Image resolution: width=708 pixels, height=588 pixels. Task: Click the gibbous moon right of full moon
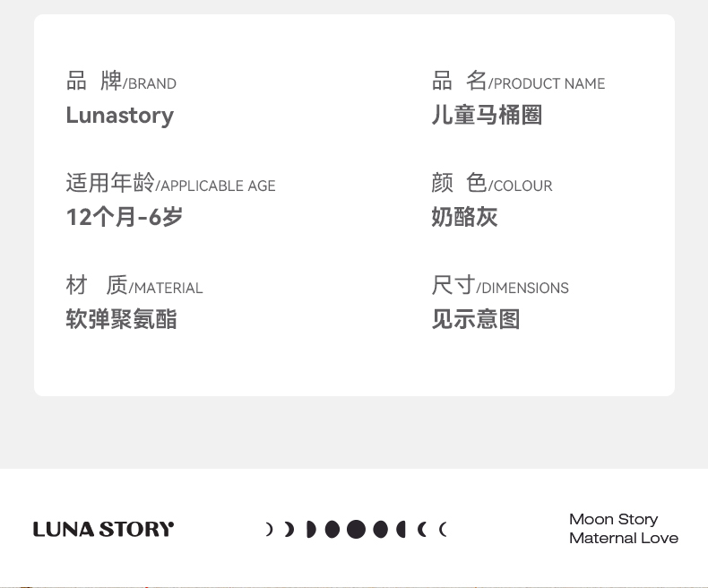pos(380,529)
